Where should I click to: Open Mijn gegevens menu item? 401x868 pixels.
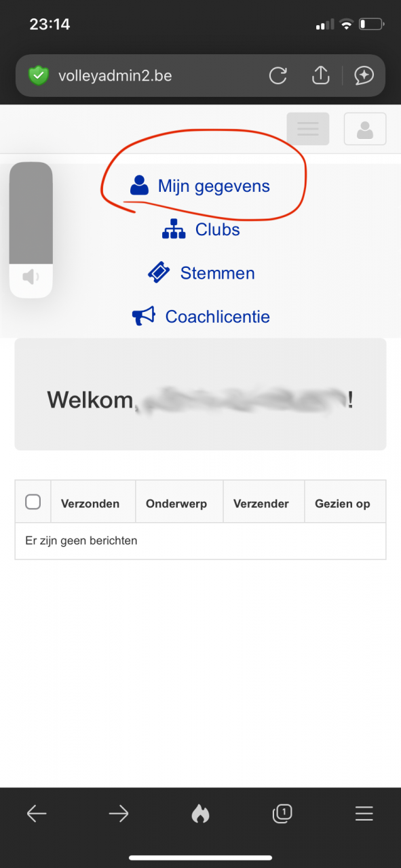200,186
